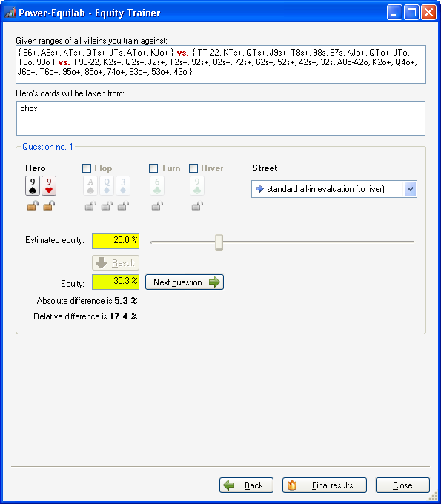The height and width of the screenshot is (504, 441).
Task: Click the lock under the river card
Action: coord(197,206)
